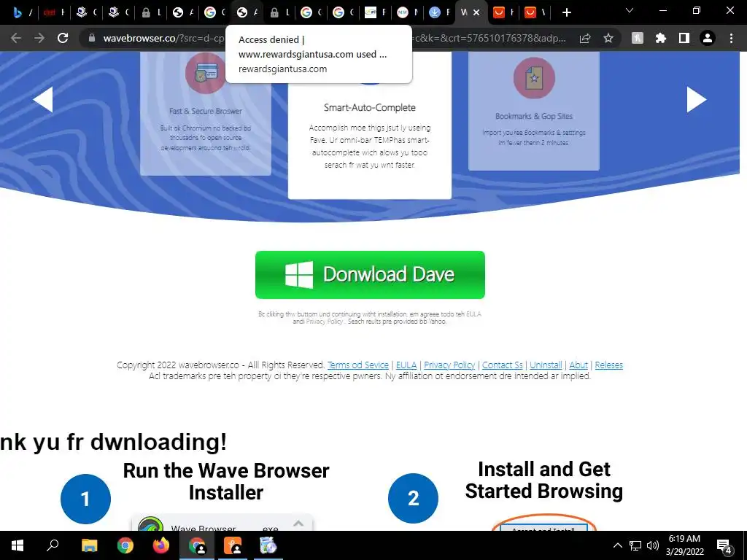The width and height of the screenshot is (747, 560).
Task: Open the notification center with 4 alerts
Action: [x=724, y=546]
